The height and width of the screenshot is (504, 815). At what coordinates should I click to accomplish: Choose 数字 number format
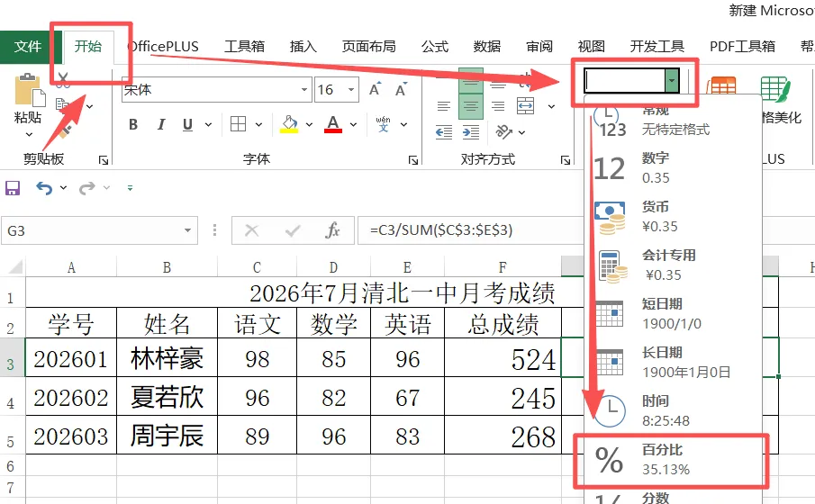[673, 168]
